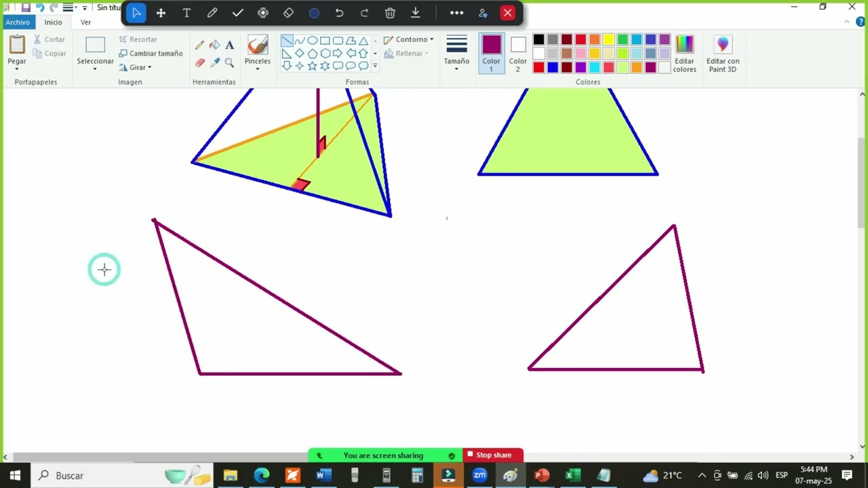Click Editar con Paint 3D

pyautogui.click(x=723, y=54)
